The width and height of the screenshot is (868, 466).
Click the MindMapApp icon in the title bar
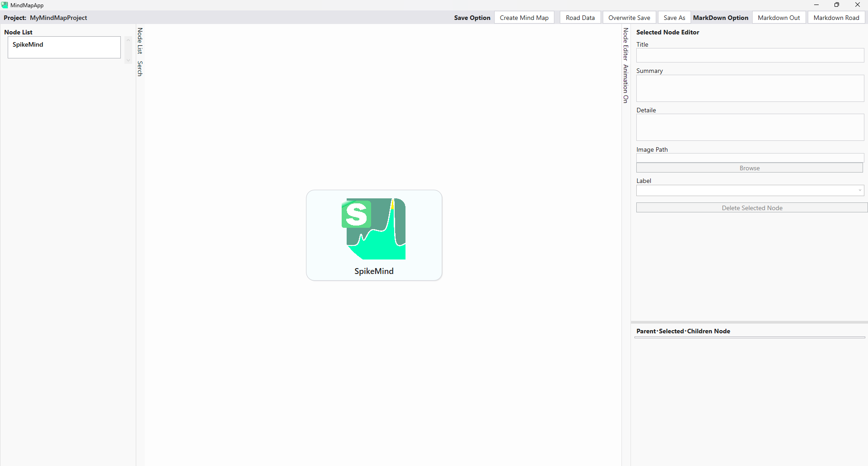[x=5, y=5]
